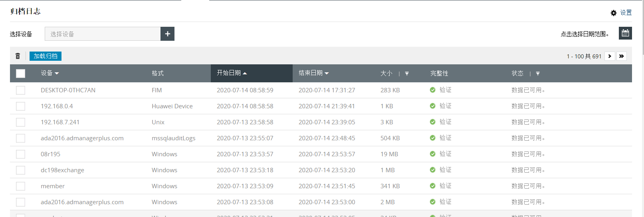Select device name 192.168.0.4
The height and width of the screenshot is (217, 644).
click(x=57, y=106)
